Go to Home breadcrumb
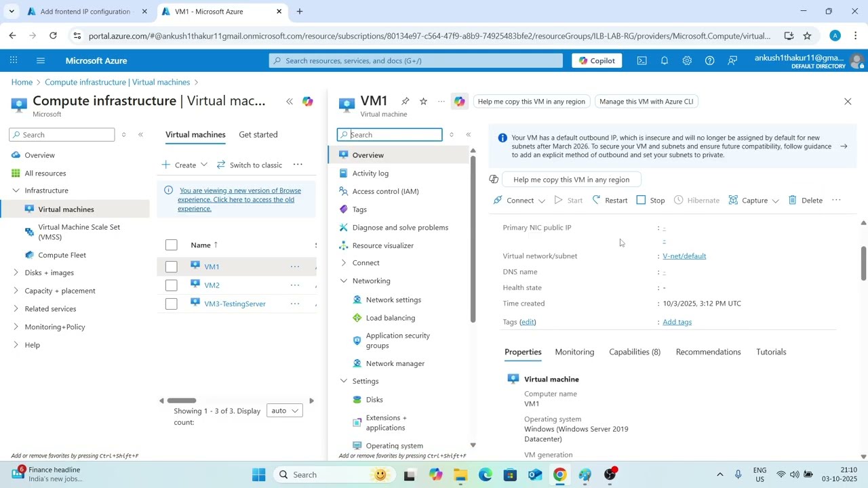Viewport: 868px width, 488px height. (22, 82)
